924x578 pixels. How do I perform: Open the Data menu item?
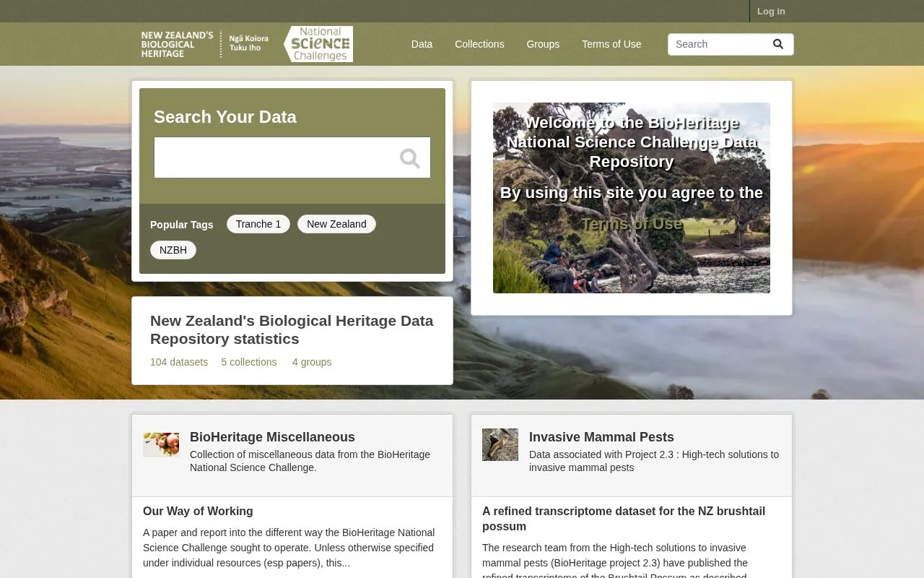pyautogui.click(x=422, y=44)
